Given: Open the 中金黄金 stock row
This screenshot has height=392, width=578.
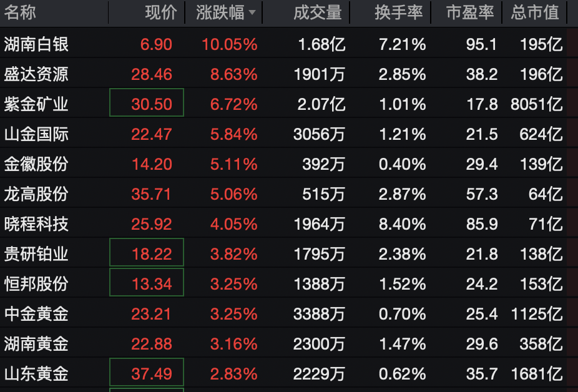Looking at the screenshot, I should (x=36, y=314).
